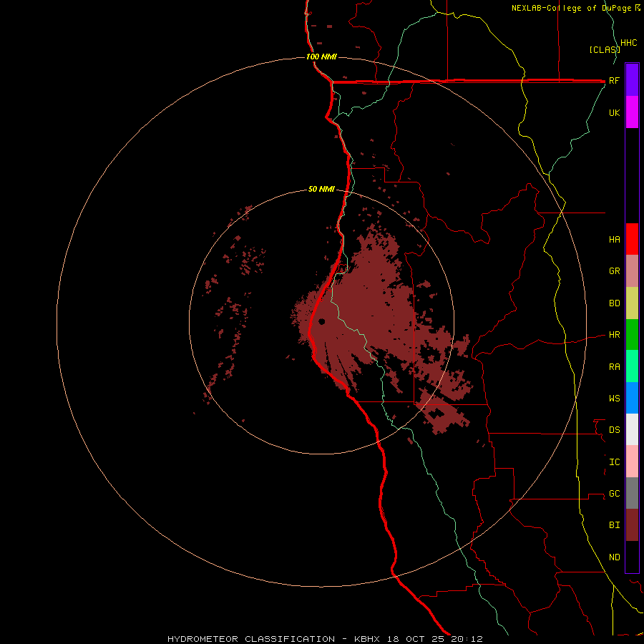644x644 pixels.
Task: Click the 100 NMI range ring label
Action: click(x=321, y=57)
